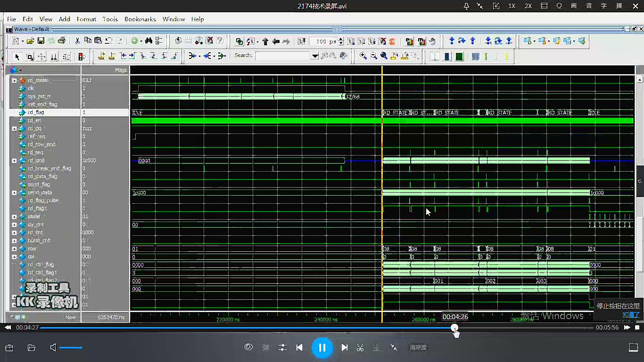Toggle the 弹 danmaku button

point(266,347)
